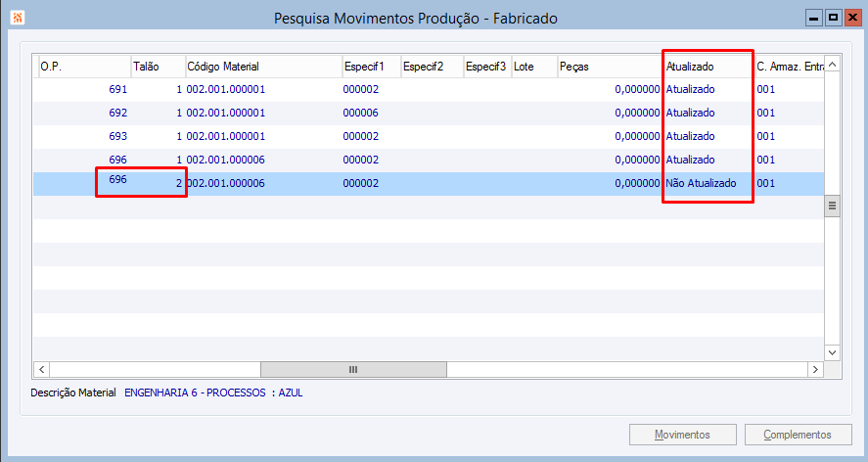Click Peças value 0,000000 in row 693
868x462 pixels.
(637, 136)
